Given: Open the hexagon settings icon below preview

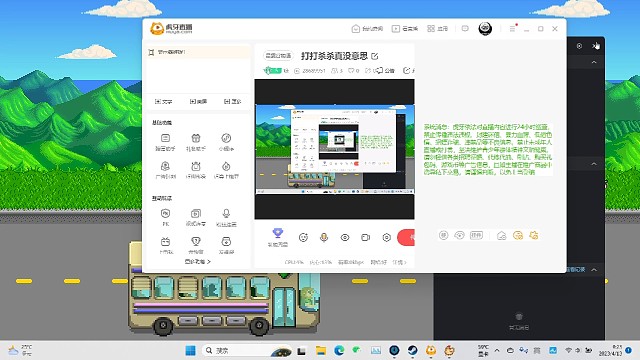Looking at the screenshot, I should point(387,238).
